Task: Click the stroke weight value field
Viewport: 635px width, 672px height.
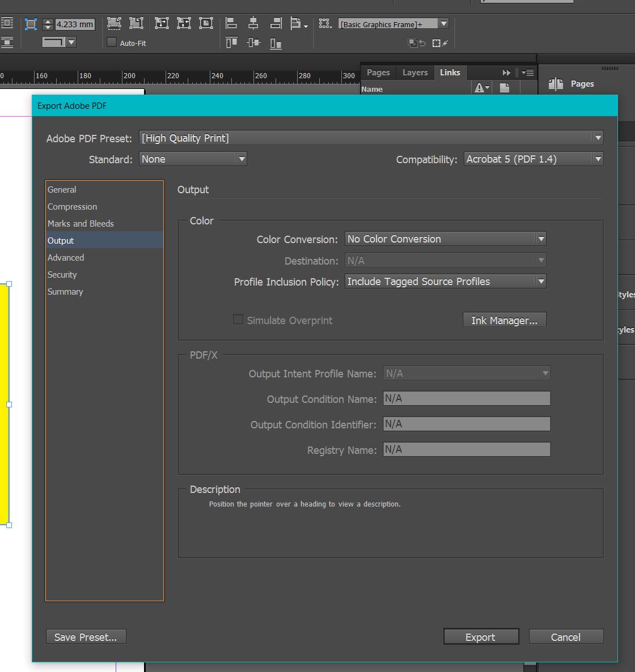Action: 74,24
